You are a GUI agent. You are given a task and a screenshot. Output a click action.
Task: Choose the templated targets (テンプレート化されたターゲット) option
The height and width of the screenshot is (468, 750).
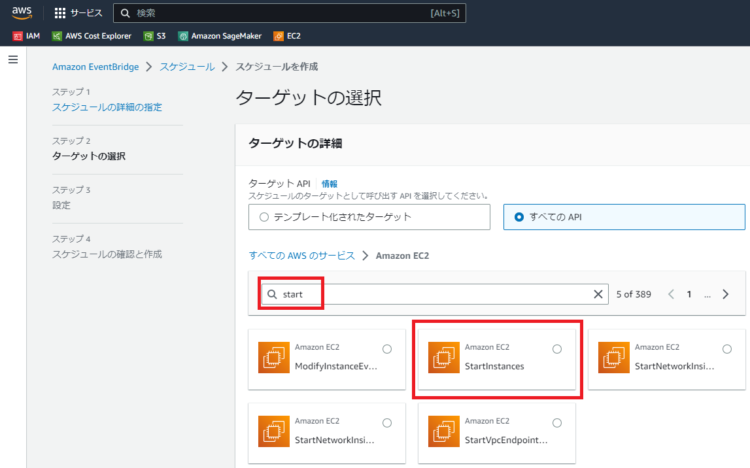tap(369, 217)
